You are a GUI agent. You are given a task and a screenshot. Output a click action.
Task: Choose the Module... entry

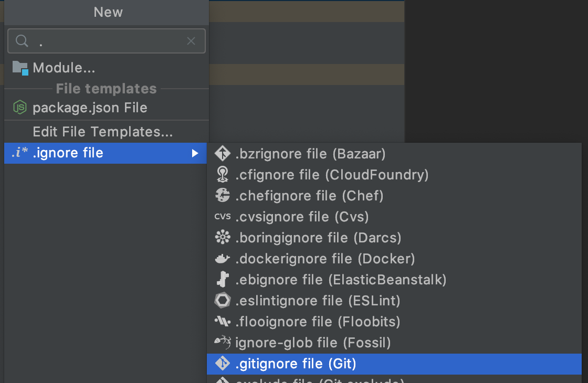click(x=107, y=68)
